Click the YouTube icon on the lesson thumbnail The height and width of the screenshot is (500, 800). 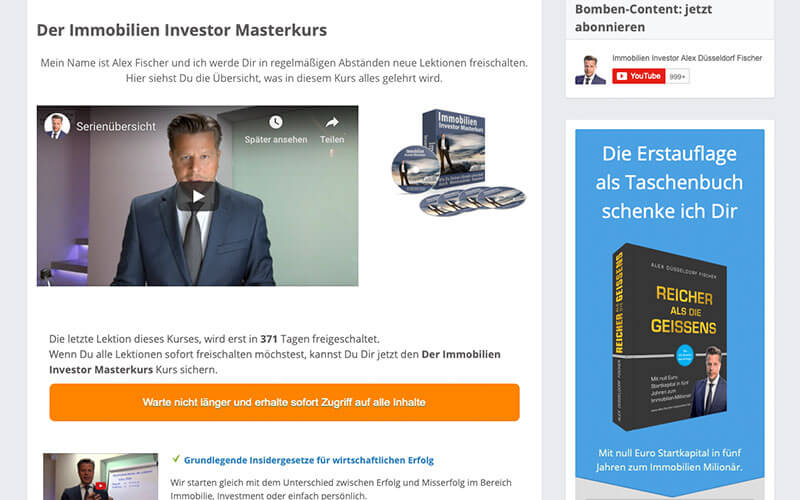[101, 486]
